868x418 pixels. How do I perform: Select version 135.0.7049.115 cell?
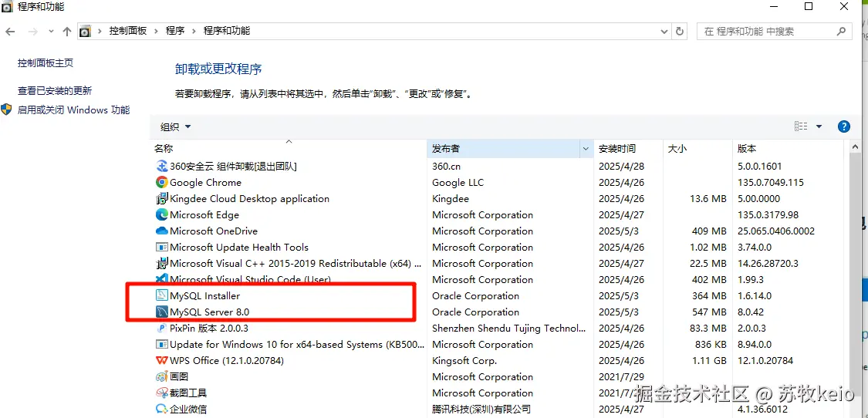(x=771, y=182)
